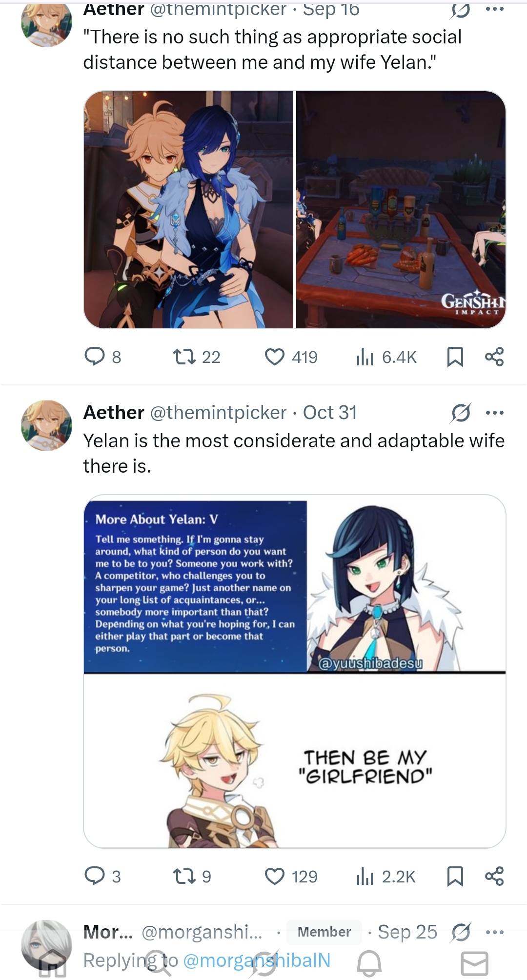Viewport: 527px width, 980px height.
Task: Open the Genshin Impact table image
Action: point(401,210)
